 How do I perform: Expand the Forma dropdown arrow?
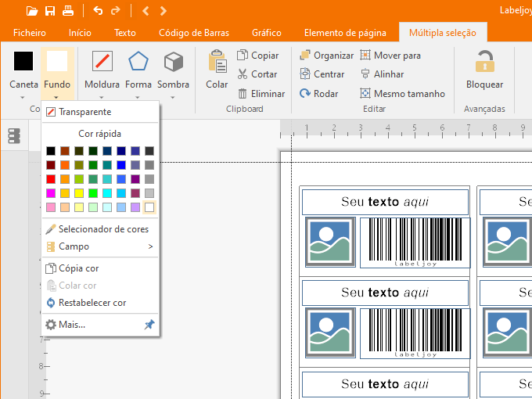pyautogui.click(x=137, y=98)
